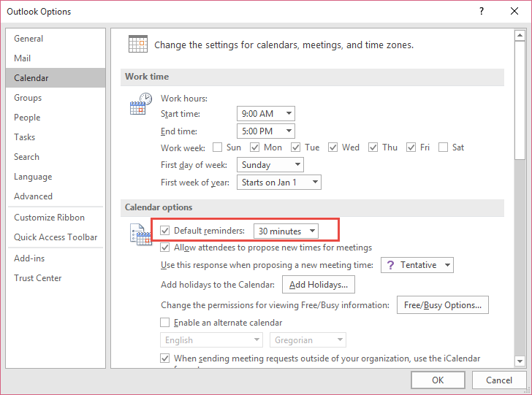Image resolution: width=532 pixels, height=395 pixels.
Task: Click the OK button
Action: (438, 380)
